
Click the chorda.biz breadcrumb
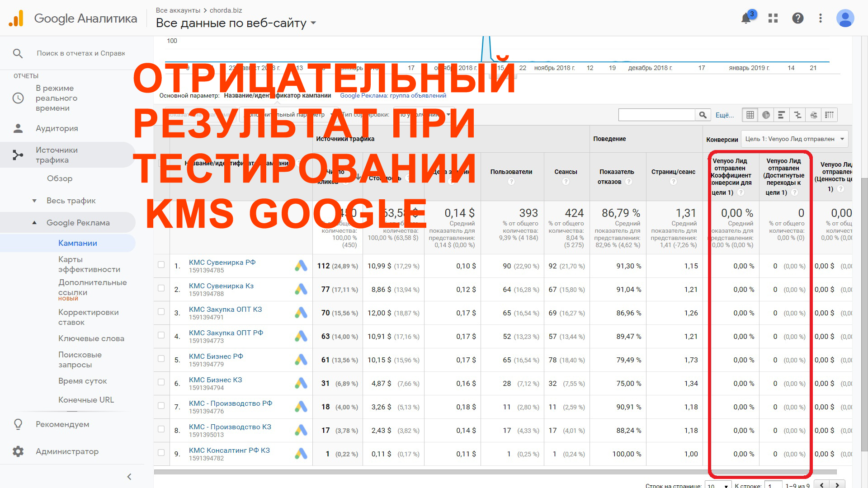[x=226, y=10]
